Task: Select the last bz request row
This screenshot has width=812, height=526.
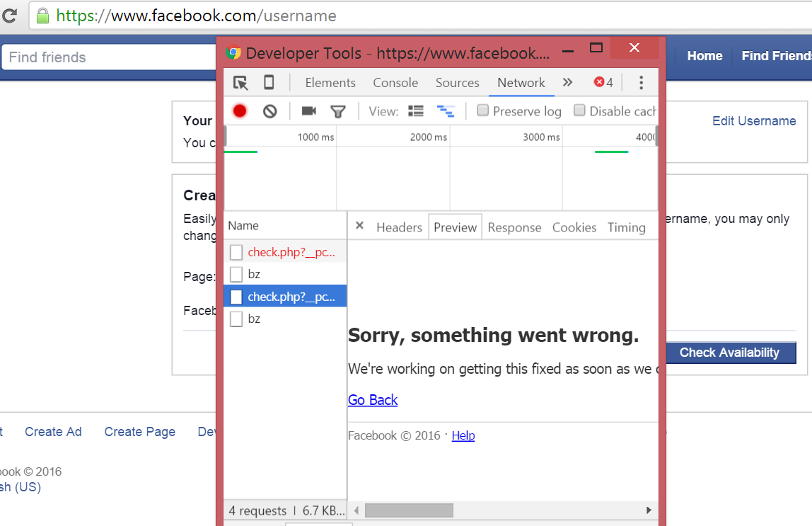Action: point(285,319)
